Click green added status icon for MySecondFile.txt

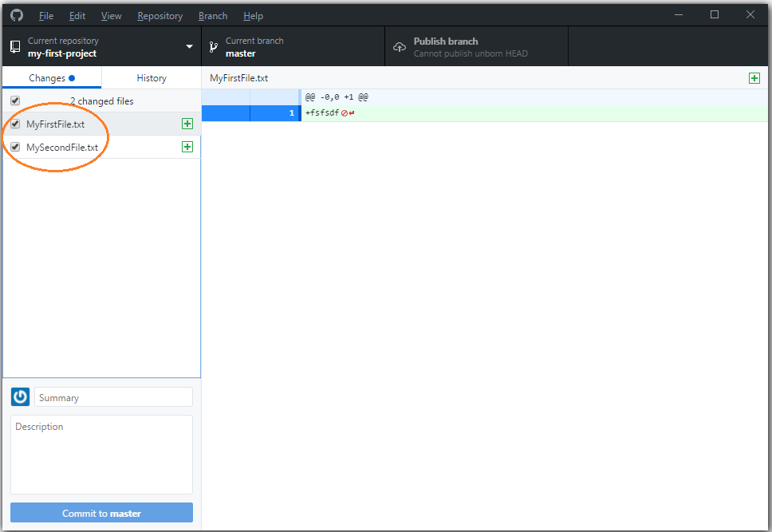pyautogui.click(x=187, y=147)
